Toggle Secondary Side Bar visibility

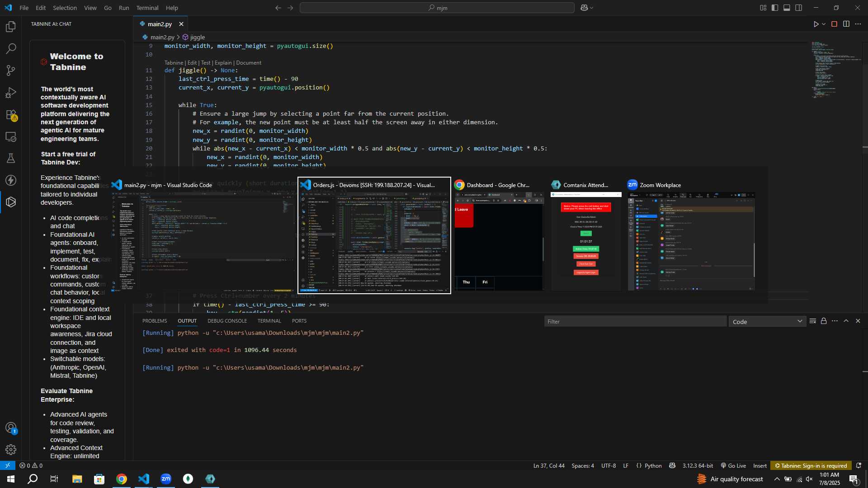pyautogui.click(x=799, y=8)
